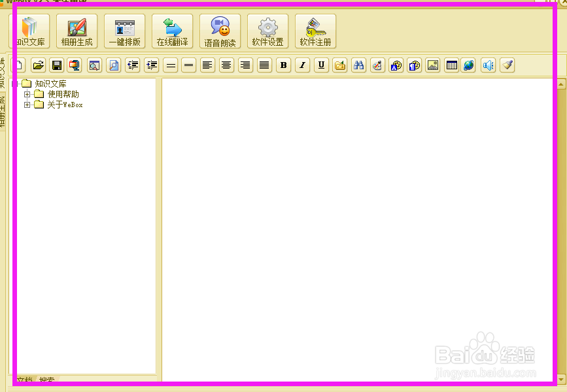Clear formatting with the brush icon
This screenshot has height=392, width=567.
pos(507,65)
